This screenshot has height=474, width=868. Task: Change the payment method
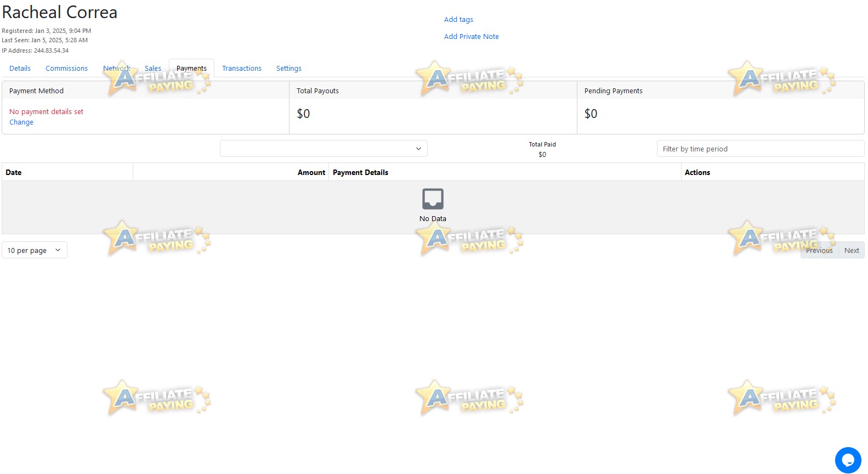(21, 122)
